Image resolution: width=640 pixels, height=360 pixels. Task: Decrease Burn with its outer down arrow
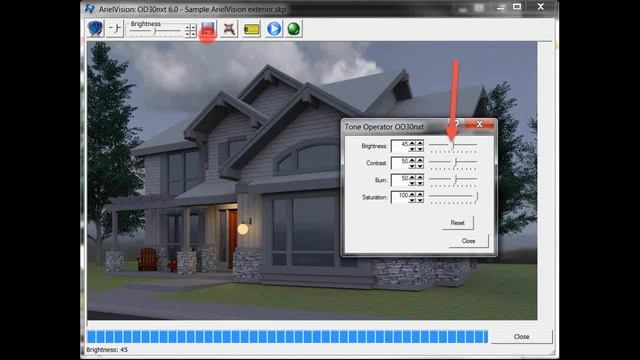click(x=420, y=183)
